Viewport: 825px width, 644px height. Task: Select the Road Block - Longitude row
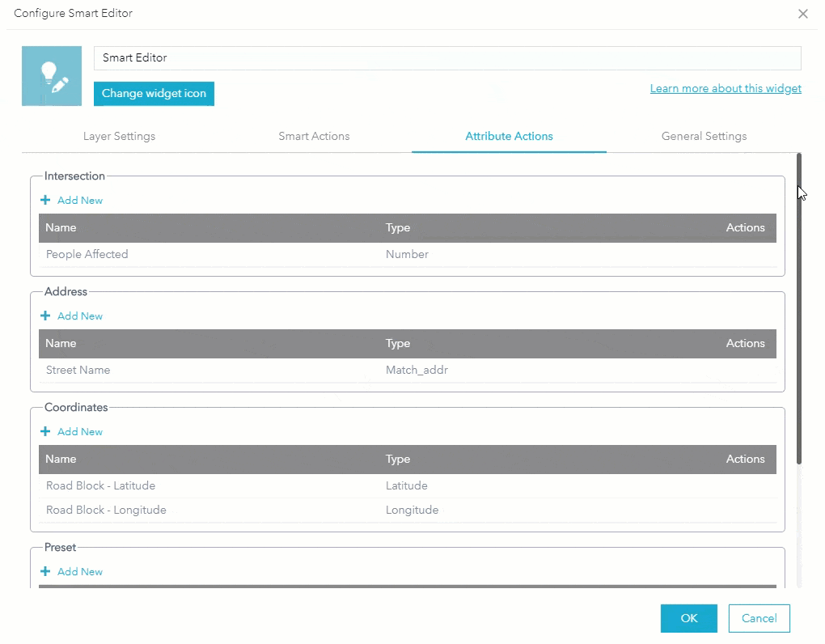coord(106,510)
